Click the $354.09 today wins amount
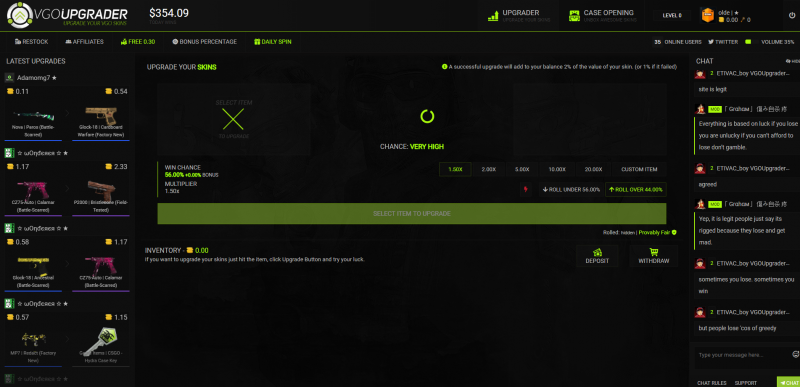This screenshot has height=387, width=800. 169,13
